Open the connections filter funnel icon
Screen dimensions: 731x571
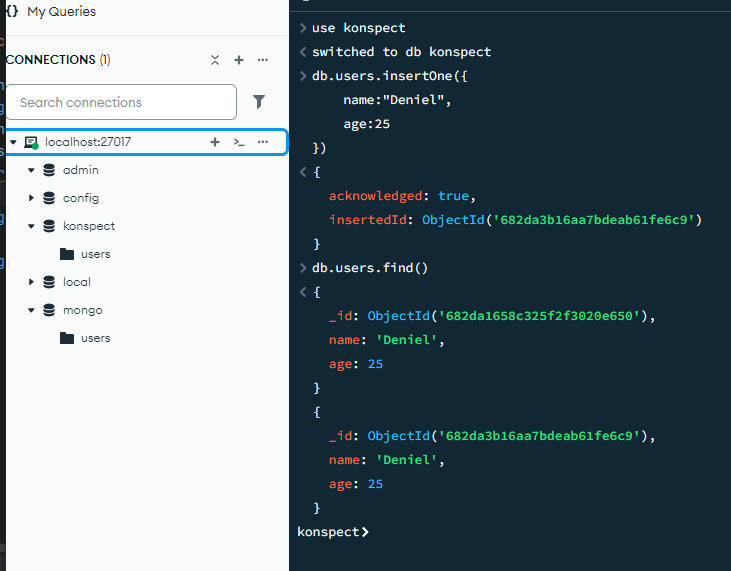[259, 102]
